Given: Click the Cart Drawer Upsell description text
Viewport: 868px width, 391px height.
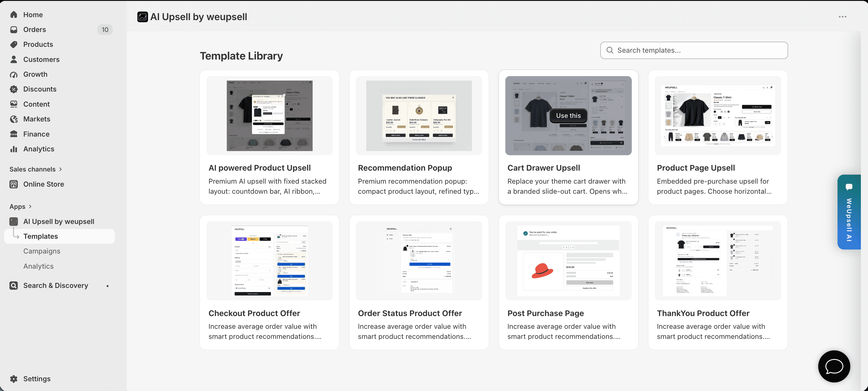Looking at the screenshot, I should (567, 186).
